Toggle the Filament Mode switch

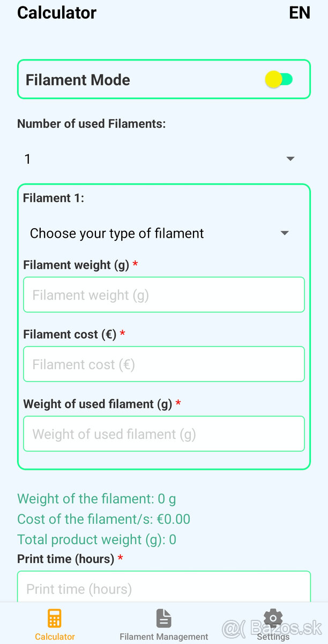click(x=279, y=80)
